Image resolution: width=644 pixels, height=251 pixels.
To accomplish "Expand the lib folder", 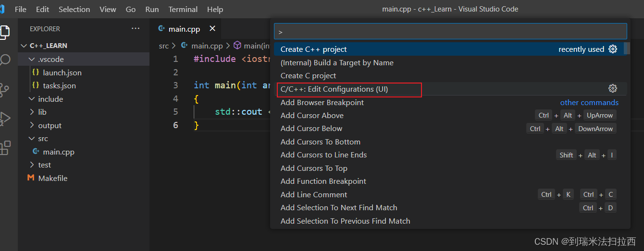I will (x=32, y=112).
